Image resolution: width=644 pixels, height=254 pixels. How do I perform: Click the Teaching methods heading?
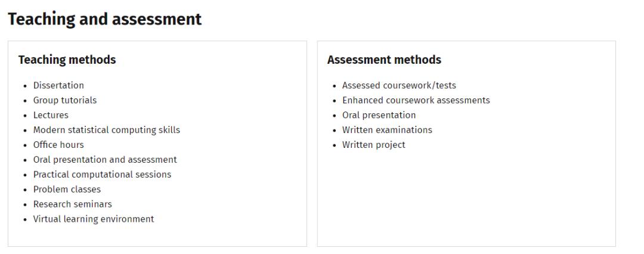(x=67, y=60)
